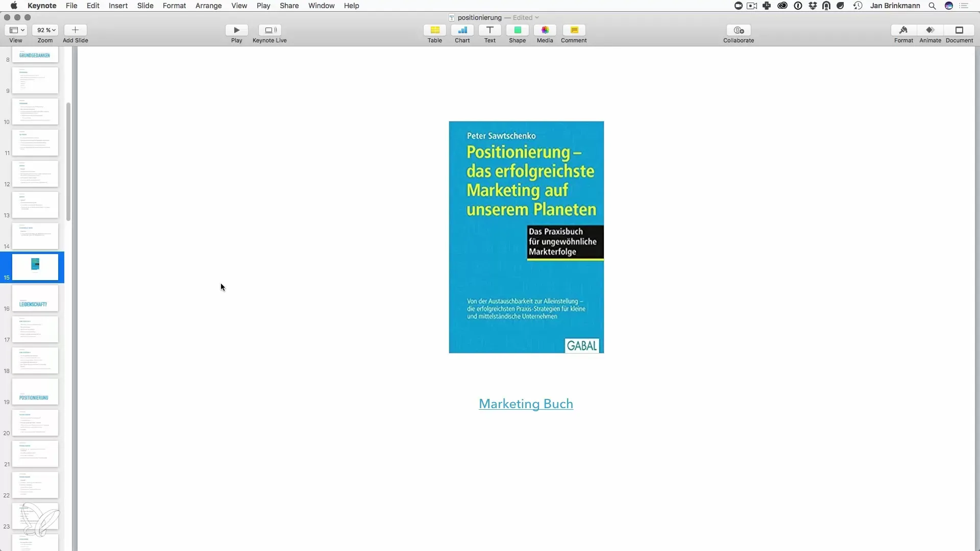
Task: Open Notification Center list icon
Action: tap(964, 6)
